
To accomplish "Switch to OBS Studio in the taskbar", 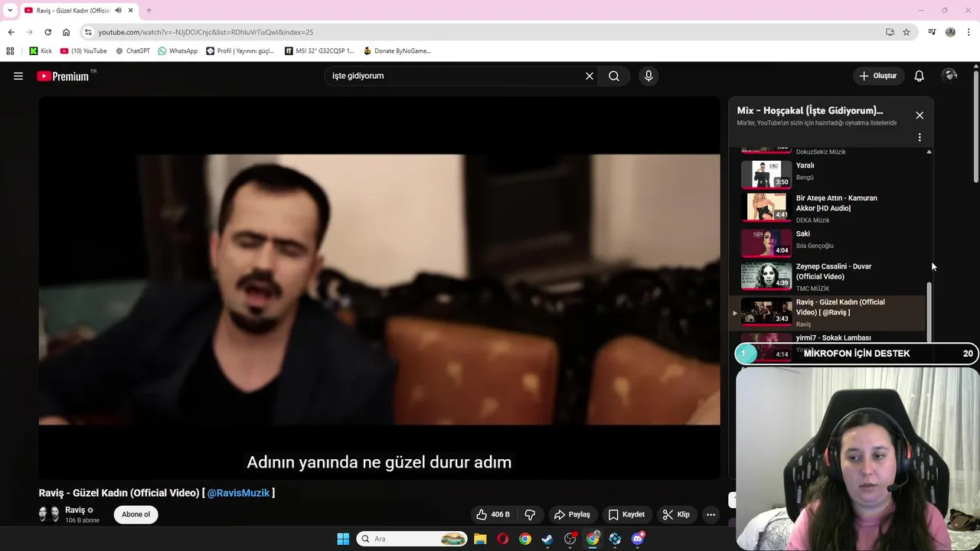I will [x=570, y=539].
